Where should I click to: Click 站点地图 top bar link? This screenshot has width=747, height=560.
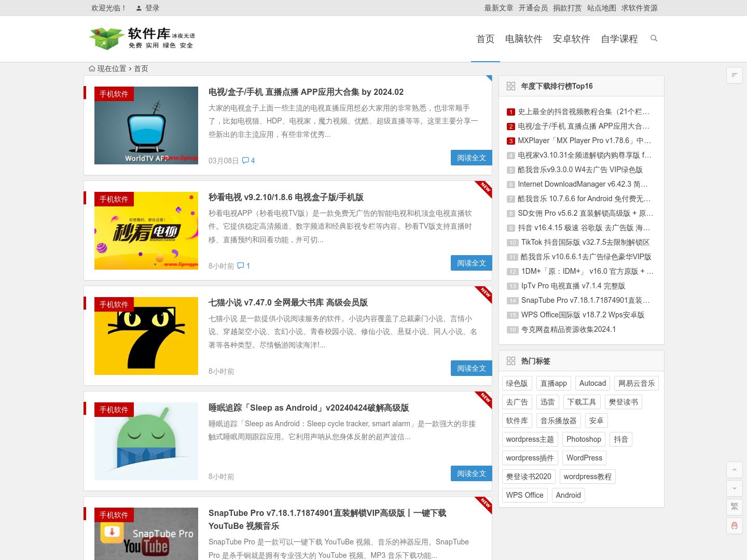tap(602, 8)
